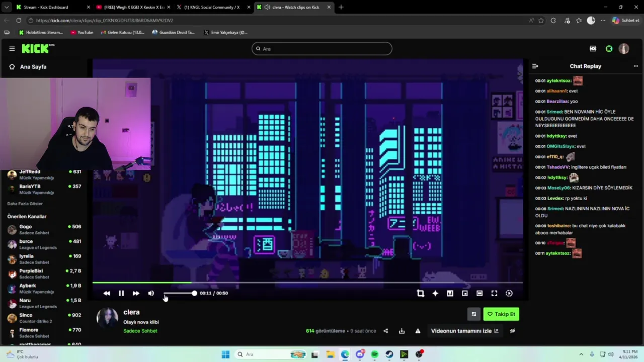Open Chat Replay options menu

click(636, 66)
